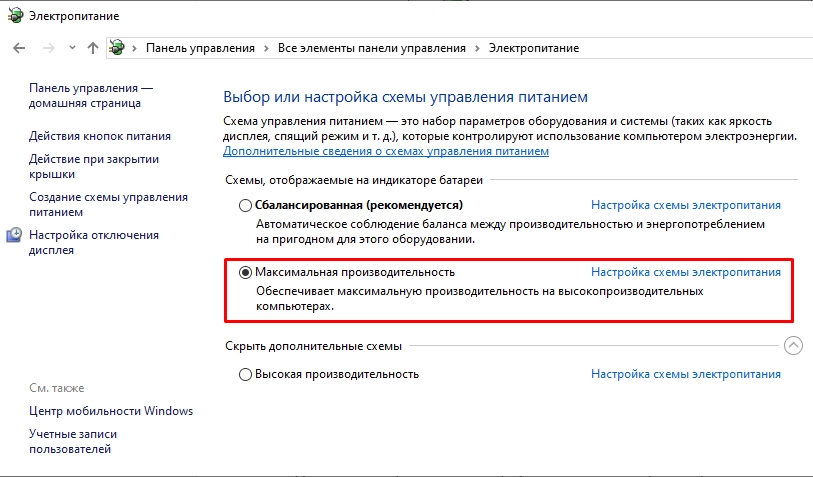The width and height of the screenshot is (813, 477).
Task: Click the icon beside Настройка отключения дисплея
Action: [x=14, y=236]
